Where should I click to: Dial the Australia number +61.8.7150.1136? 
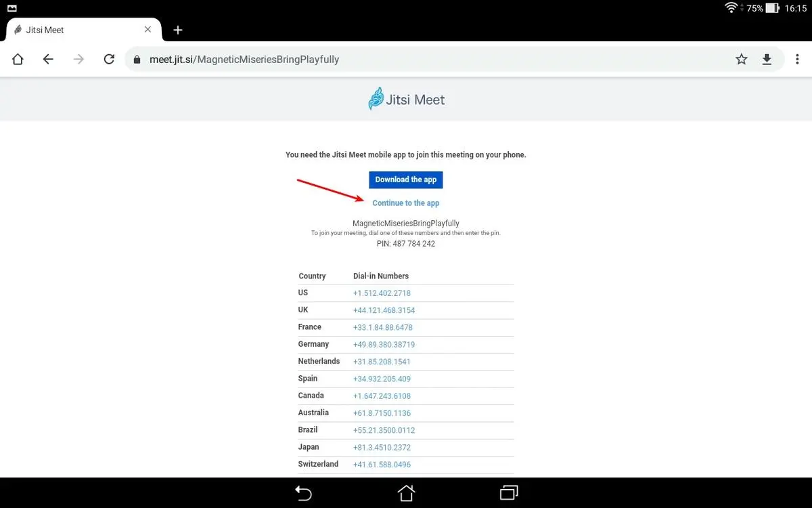pyautogui.click(x=382, y=413)
